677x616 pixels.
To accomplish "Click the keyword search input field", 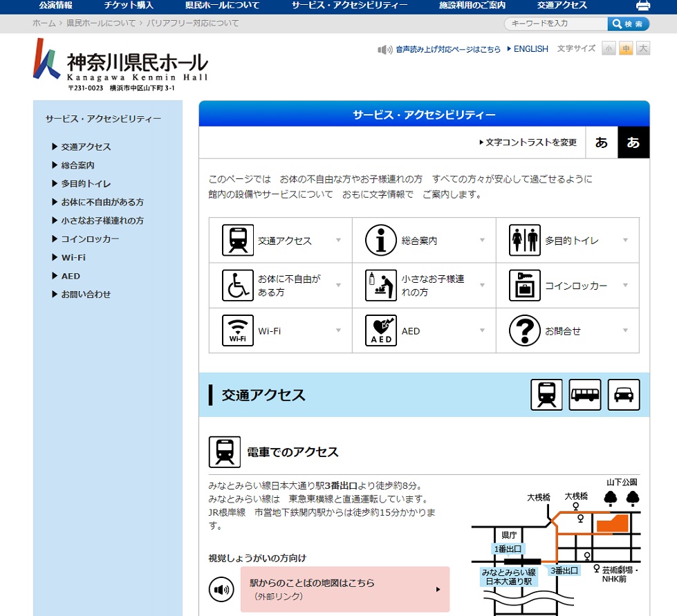I will pyautogui.click(x=556, y=24).
